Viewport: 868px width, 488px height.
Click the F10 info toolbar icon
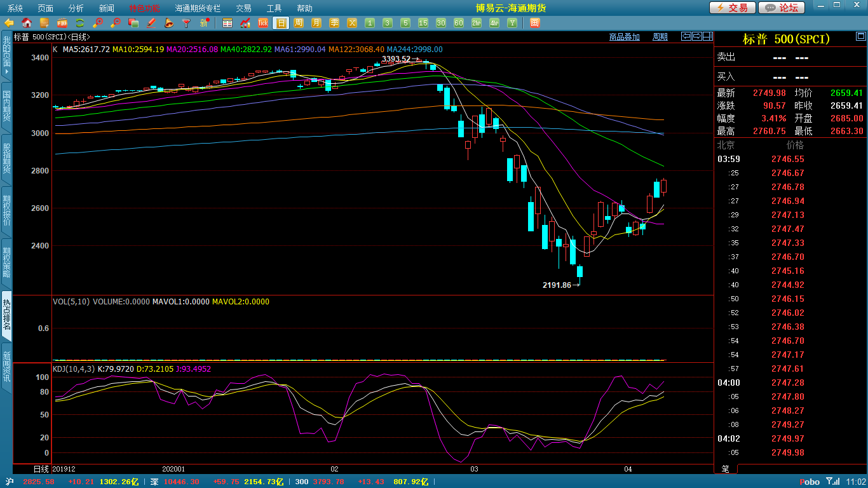click(x=62, y=23)
